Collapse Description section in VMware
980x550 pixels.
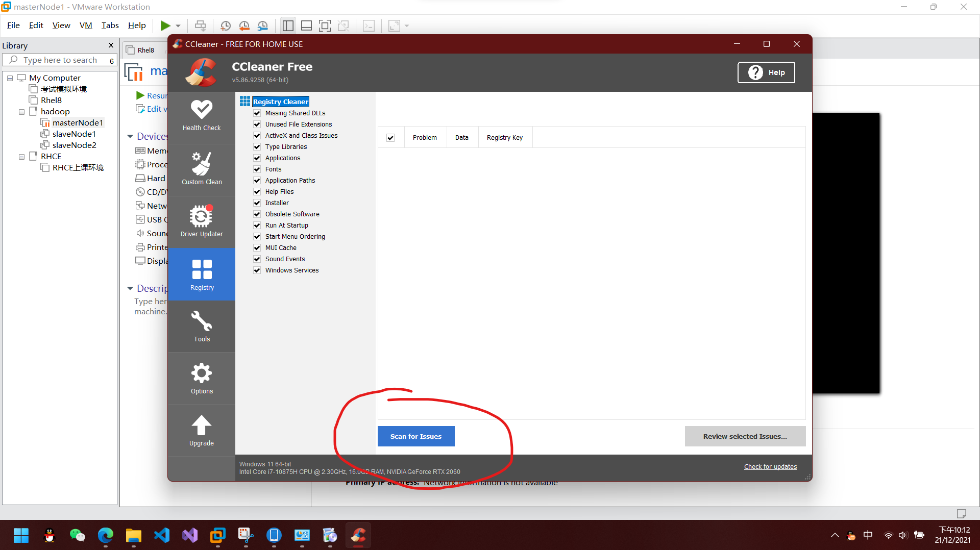pyautogui.click(x=130, y=288)
